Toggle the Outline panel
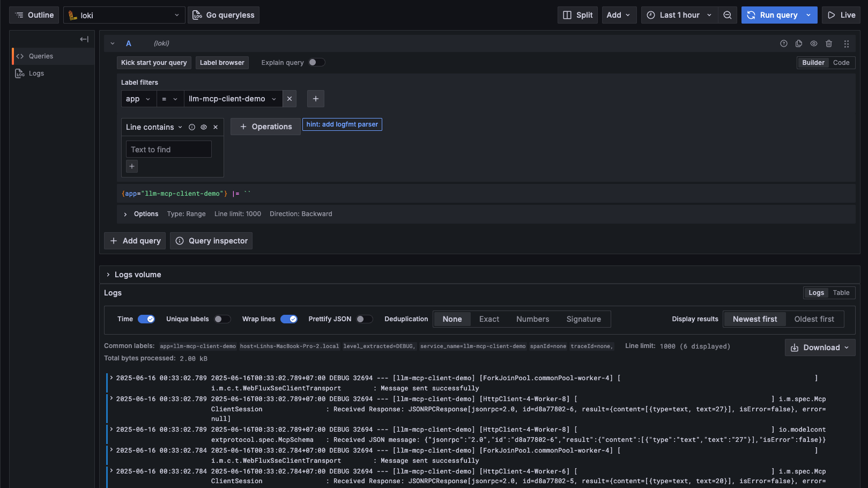This screenshot has height=488, width=868. click(x=34, y=15)
